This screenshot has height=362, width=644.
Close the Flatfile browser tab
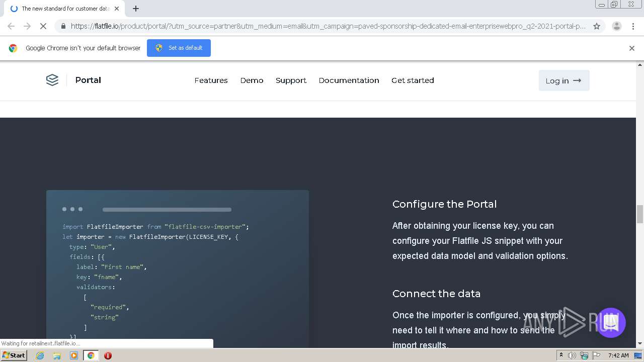point(117,9)
